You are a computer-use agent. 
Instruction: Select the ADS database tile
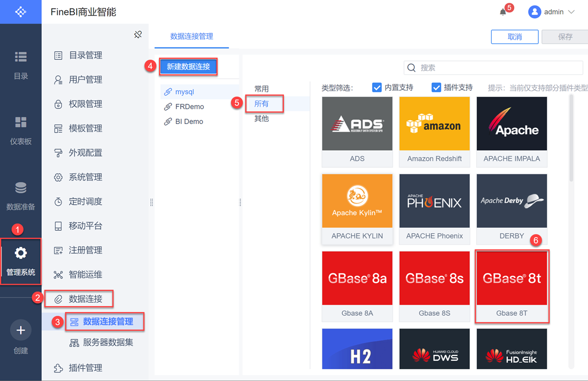(357, 132)
